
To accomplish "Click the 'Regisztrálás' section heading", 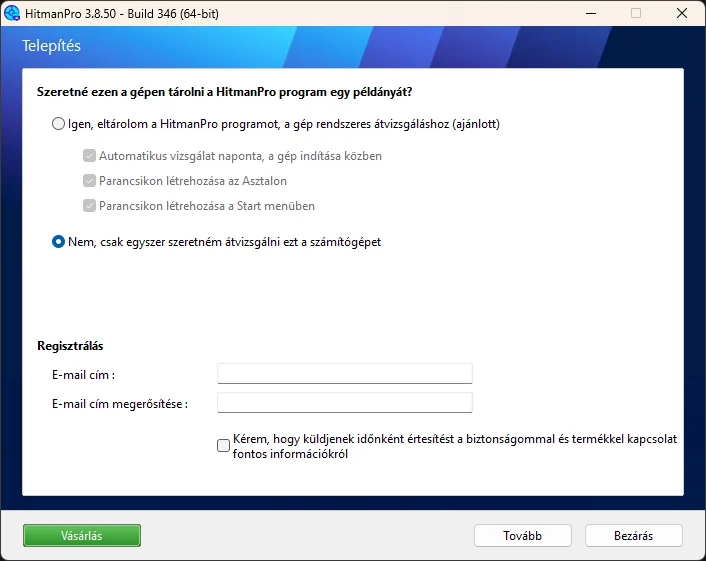I will point(70,346).
